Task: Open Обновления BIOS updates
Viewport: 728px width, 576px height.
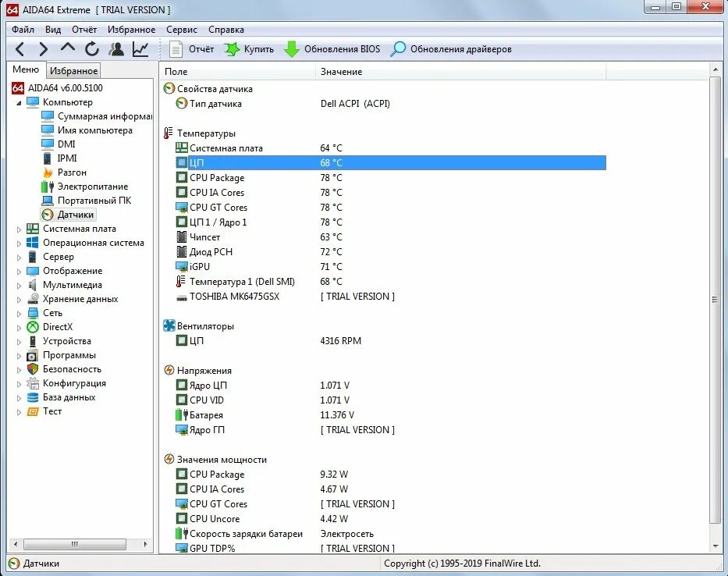Action: click(x=332, y=49)
